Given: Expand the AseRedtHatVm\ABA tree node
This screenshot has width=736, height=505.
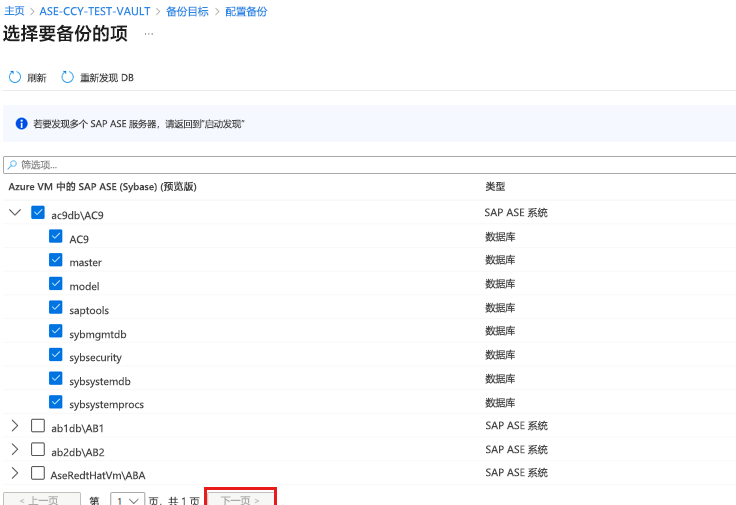Looking at the screenshot, I should point(15,473).
